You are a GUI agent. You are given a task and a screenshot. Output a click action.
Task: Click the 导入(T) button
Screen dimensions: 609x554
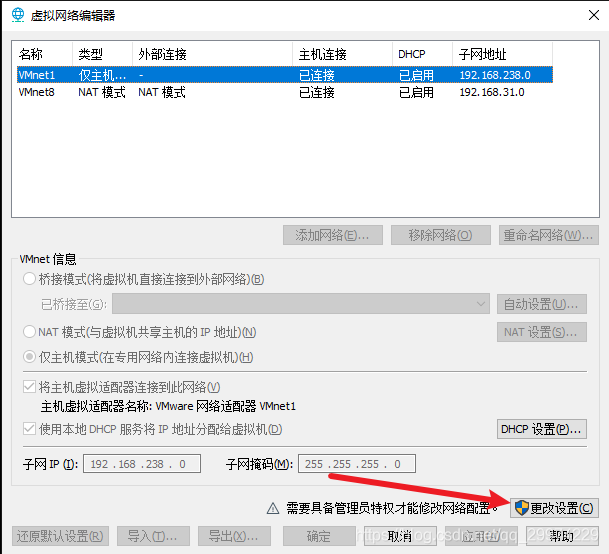(x=153, y=536)
